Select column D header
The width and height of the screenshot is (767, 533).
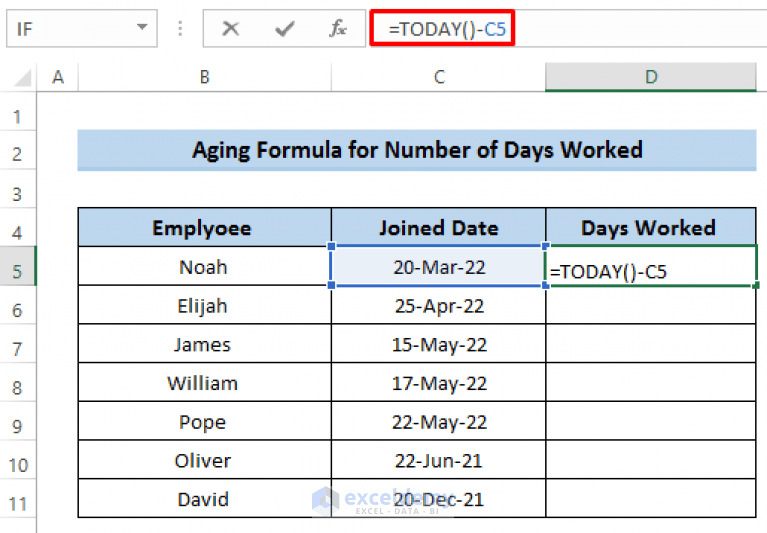point(651,77)
